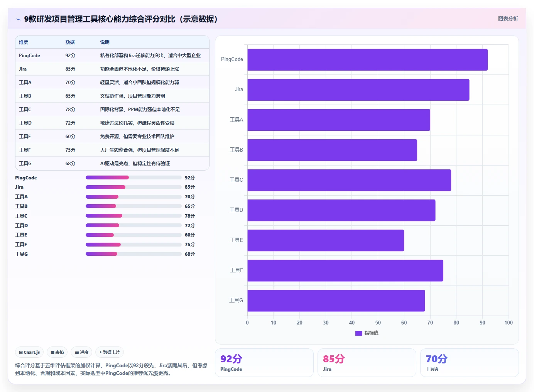Click the 工具C bar in the chart
The width and height of the screenshot is (534, 392).
coord(349,180)
